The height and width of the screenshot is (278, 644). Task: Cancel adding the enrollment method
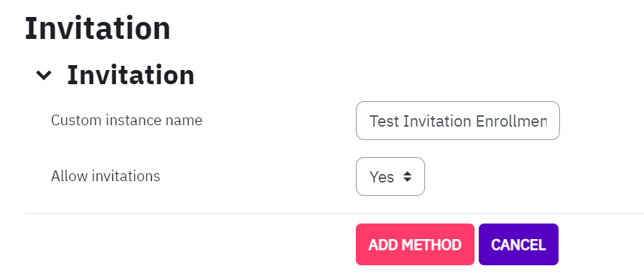[518, 244]
